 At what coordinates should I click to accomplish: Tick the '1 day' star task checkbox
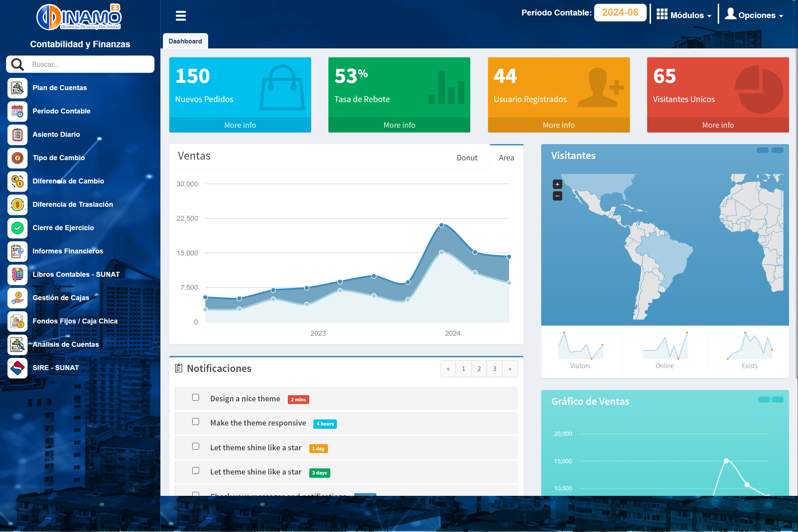(x=195, y=447)
